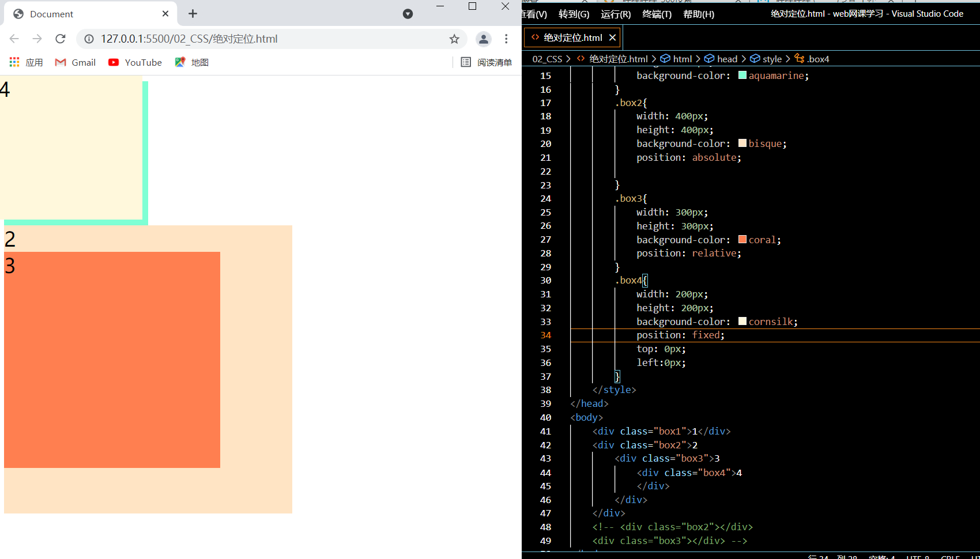Click 绝对定位.html breadcrumb item
The height and width of the screenshot is (559, 980).
[612, 59]
